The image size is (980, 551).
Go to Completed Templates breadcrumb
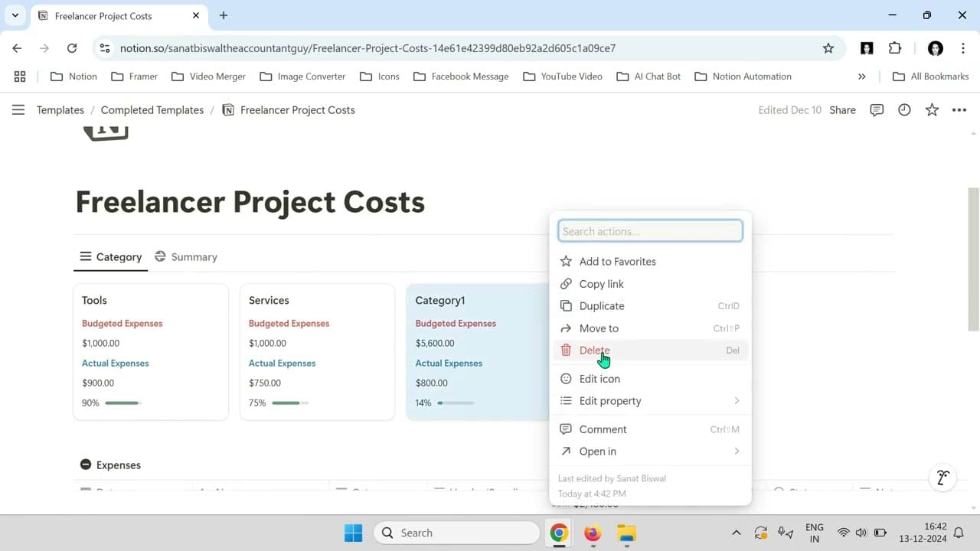point(152,110)
